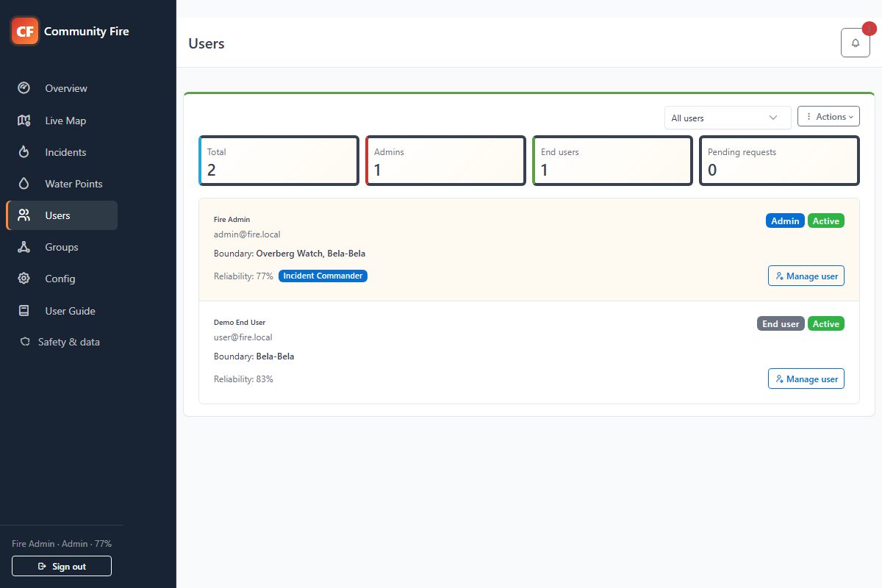
Task: Click the Config gear icon
Action: (24, 279)
